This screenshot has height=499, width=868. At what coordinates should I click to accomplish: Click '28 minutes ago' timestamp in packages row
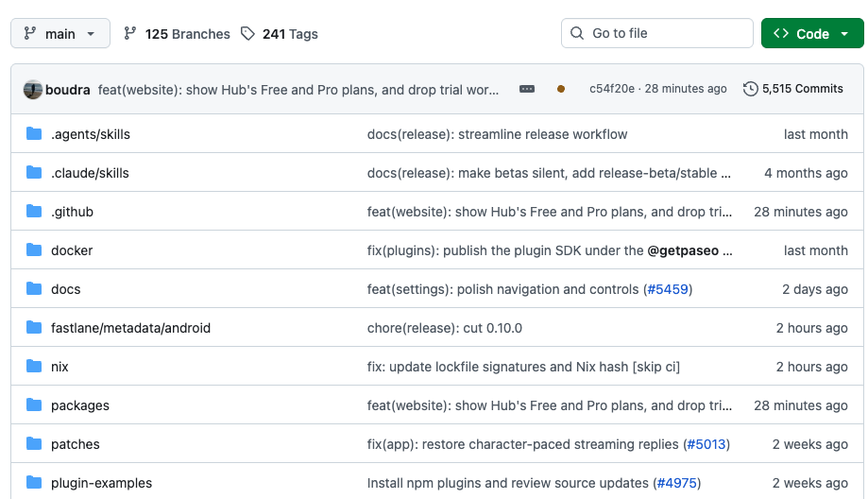pos(800,405)
